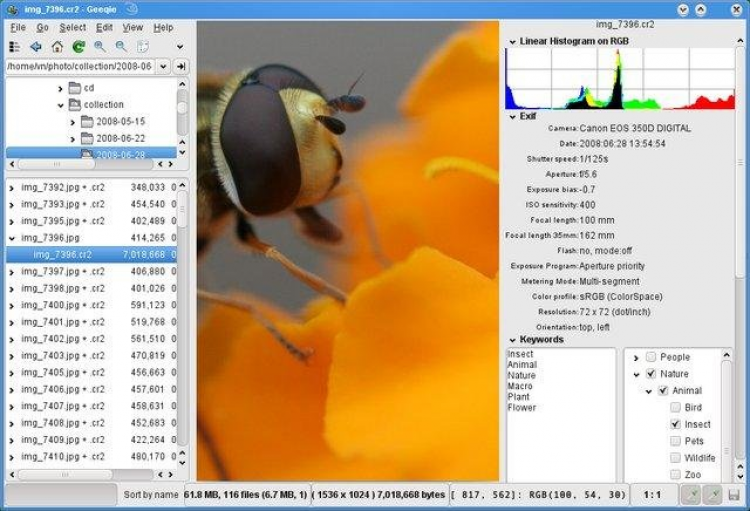
Task: Open the Select menu
Action: tap(72, 27)
